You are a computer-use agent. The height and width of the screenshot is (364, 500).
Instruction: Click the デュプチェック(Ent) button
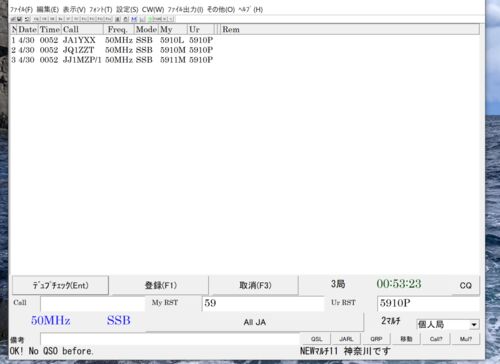(60, 285)
